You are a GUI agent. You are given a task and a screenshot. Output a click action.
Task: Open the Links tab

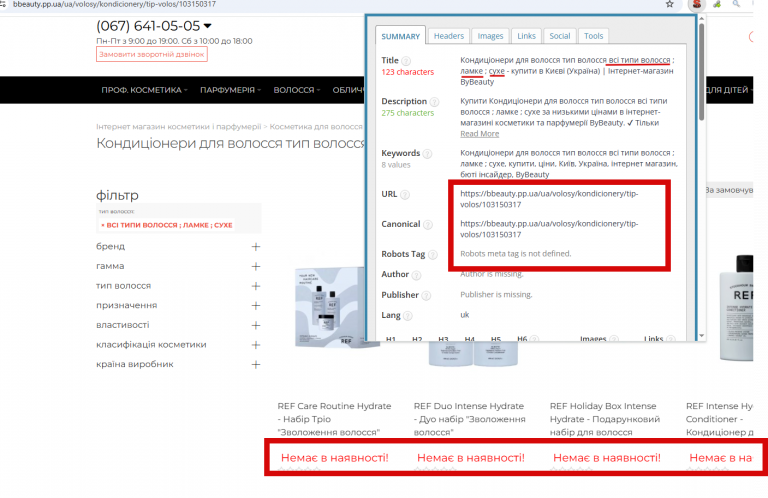pyautogui.click(x=527, y=36)
